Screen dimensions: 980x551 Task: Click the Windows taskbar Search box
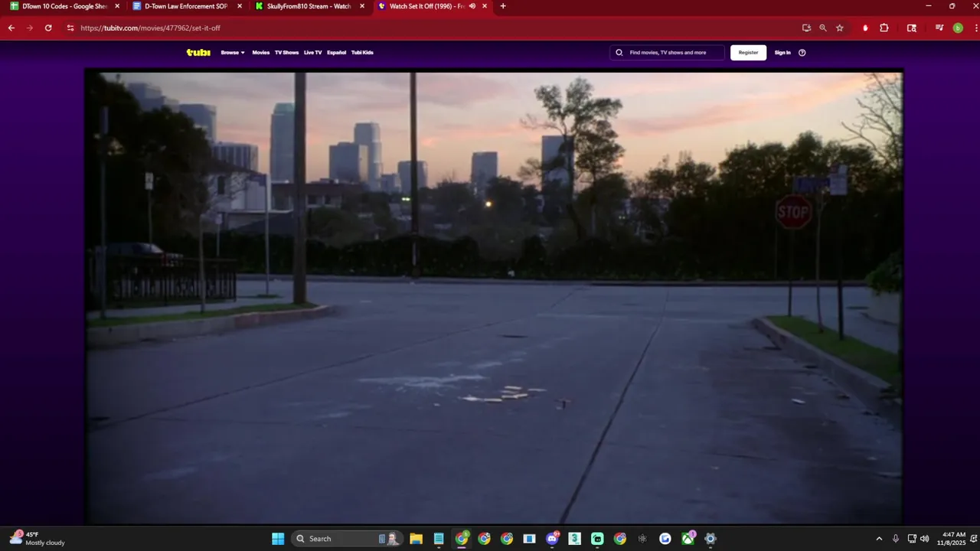click(347, 539)
